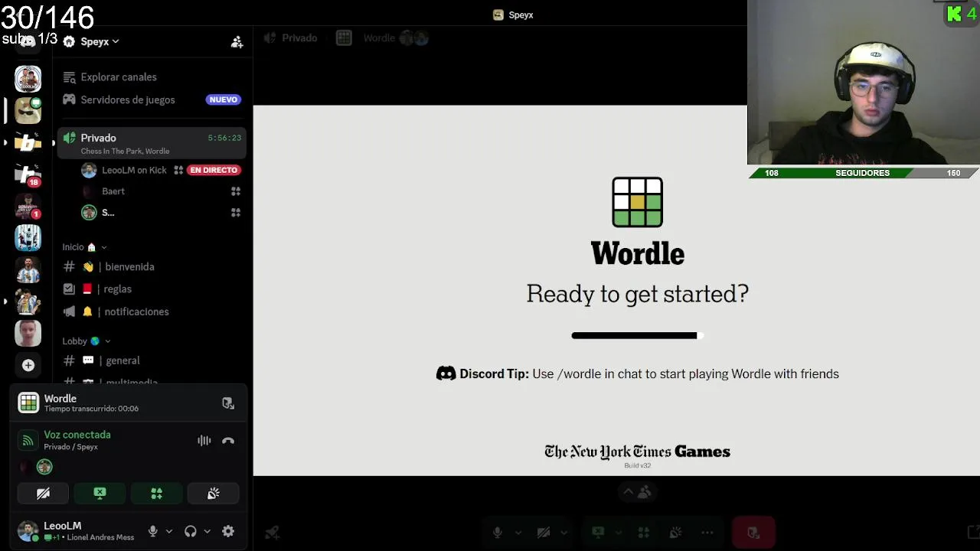Click The New York Times Games logo

637,452
